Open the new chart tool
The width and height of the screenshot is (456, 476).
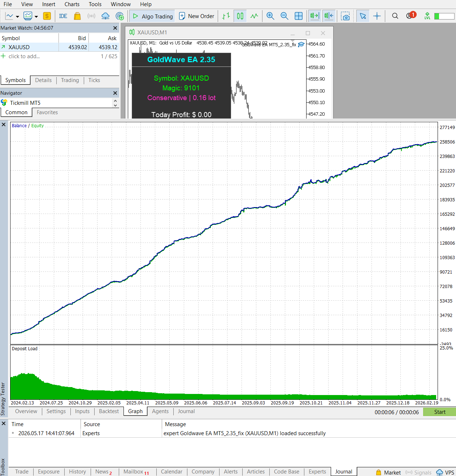(9, 16)
